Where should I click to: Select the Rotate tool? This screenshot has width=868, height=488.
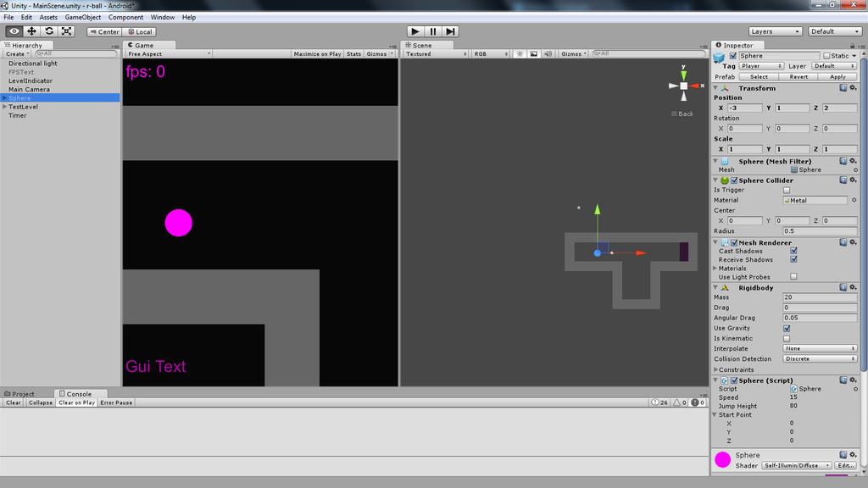(x=48, y=31)
